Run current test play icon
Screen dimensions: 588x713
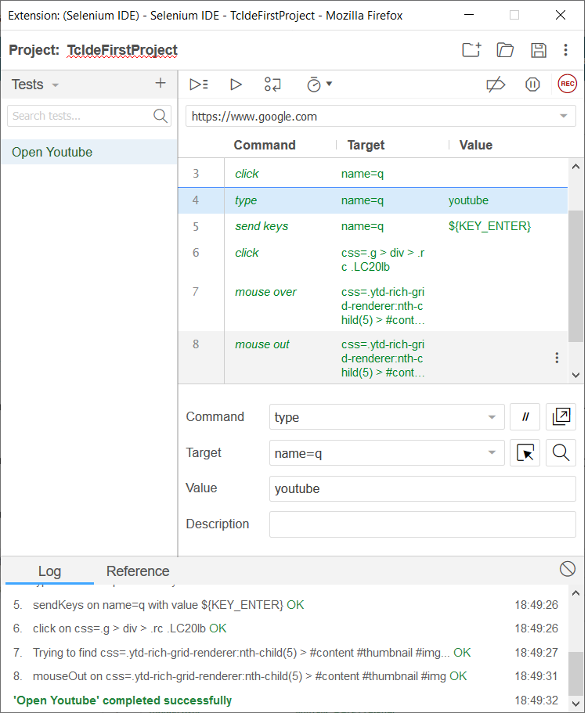(x=236, y=85)
